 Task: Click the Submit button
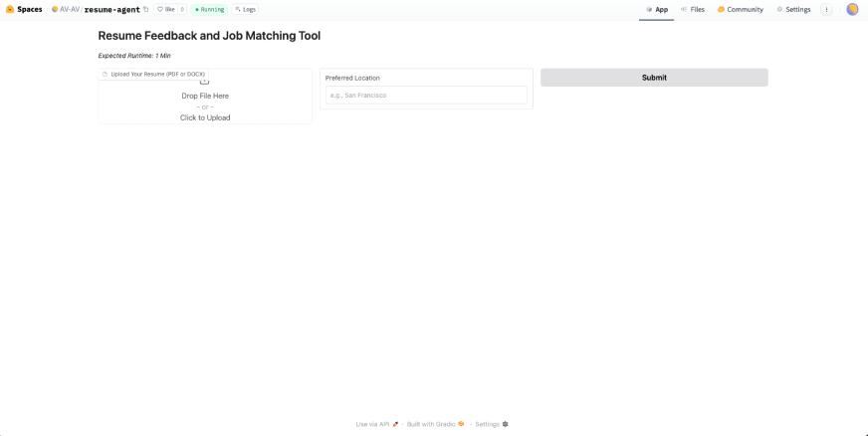[654, 78]
